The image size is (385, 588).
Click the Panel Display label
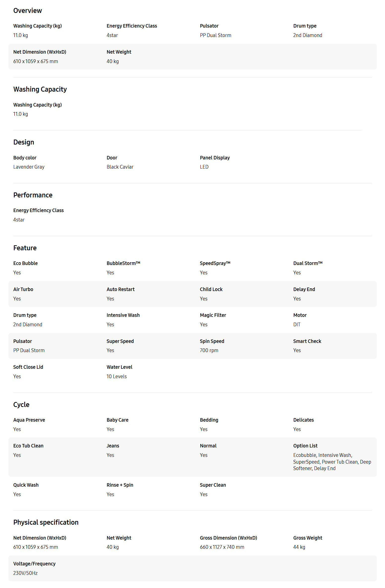[215, 158]
